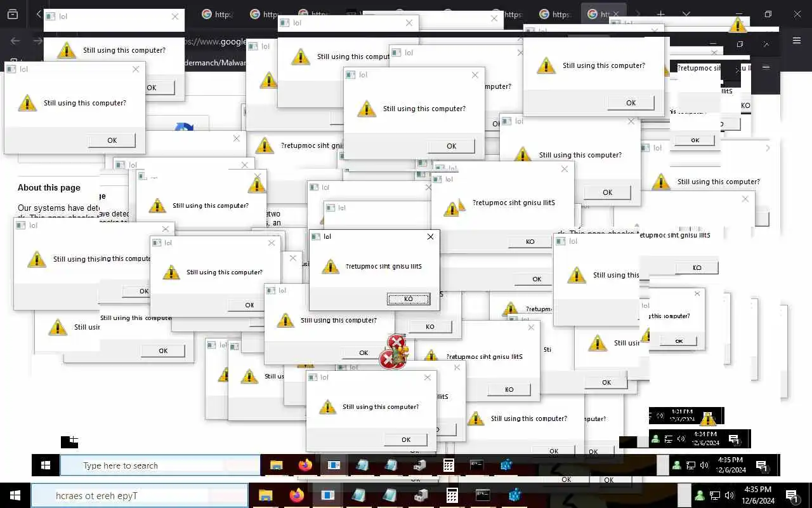Open notification center in the mirrored-search taskbar
812x508 pixels.
coord(792,495)
